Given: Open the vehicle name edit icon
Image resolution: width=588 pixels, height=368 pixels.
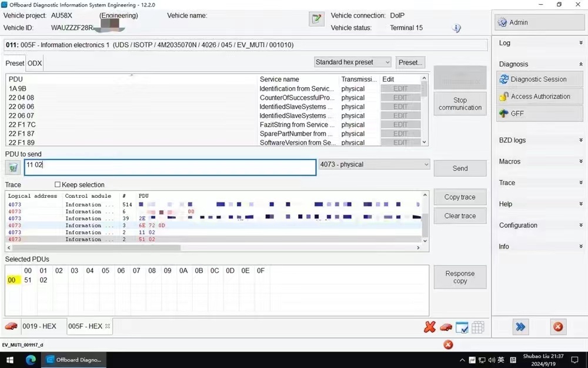Looking at the screenshot, I should pyautogui.click(x=316, y=19).
